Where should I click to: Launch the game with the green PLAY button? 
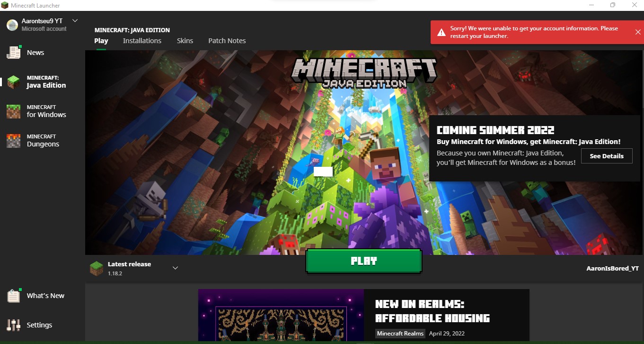click(364, 261)
